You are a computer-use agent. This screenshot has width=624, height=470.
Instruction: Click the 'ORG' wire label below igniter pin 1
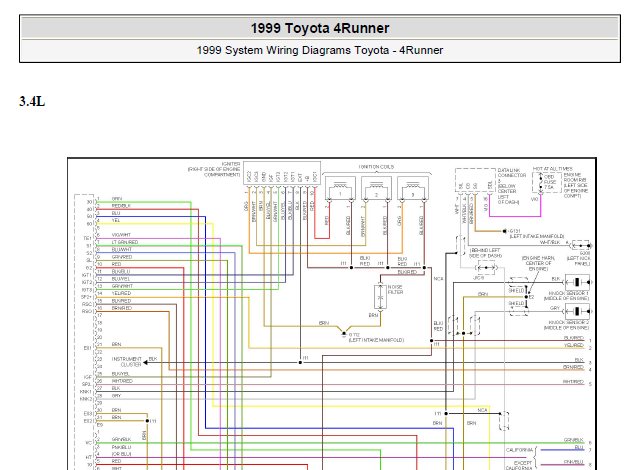[246, 206]
